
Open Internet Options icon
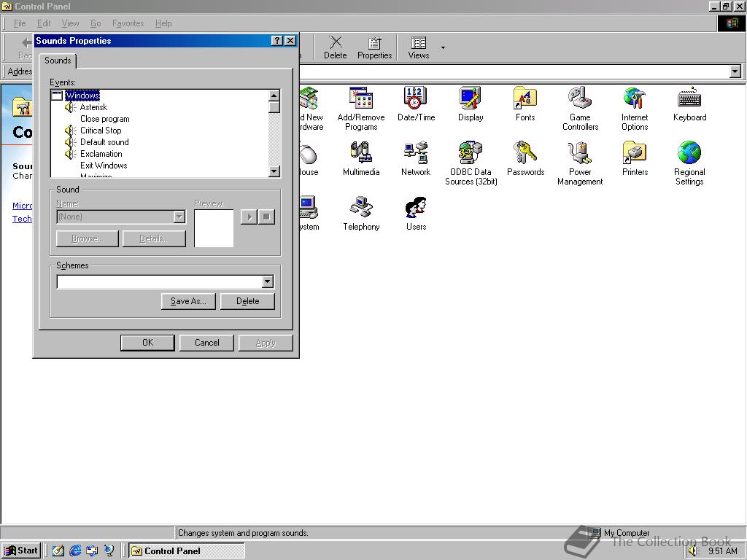634,102
